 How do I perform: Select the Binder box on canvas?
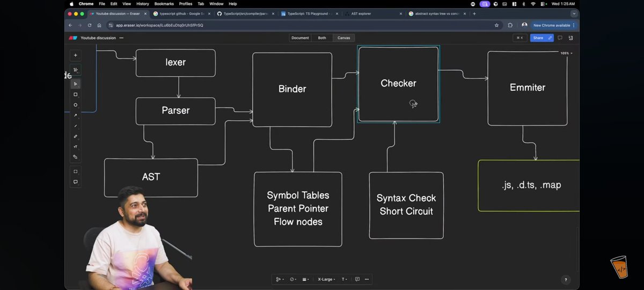(x=292, y=90)
